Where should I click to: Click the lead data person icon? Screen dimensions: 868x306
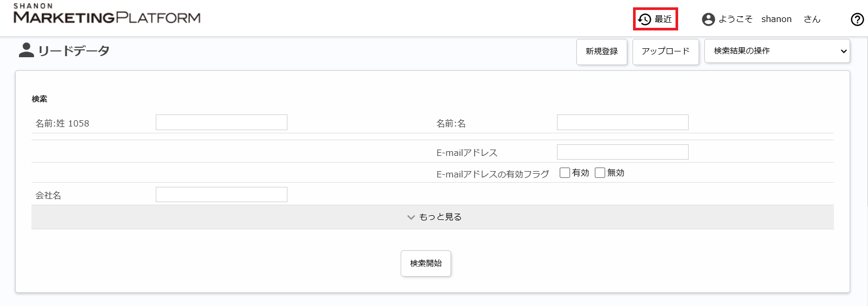point(26,50)
